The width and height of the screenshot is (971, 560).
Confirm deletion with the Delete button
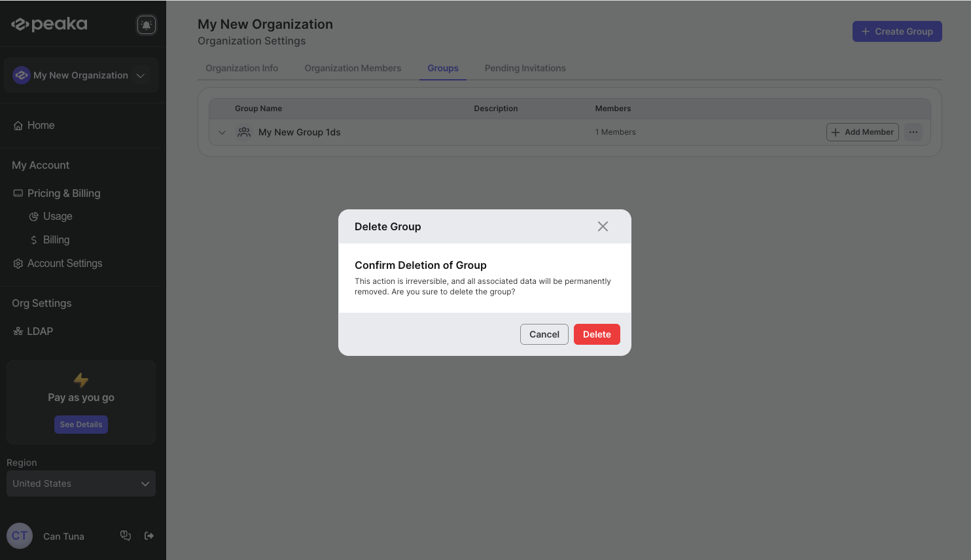[596, 334]
